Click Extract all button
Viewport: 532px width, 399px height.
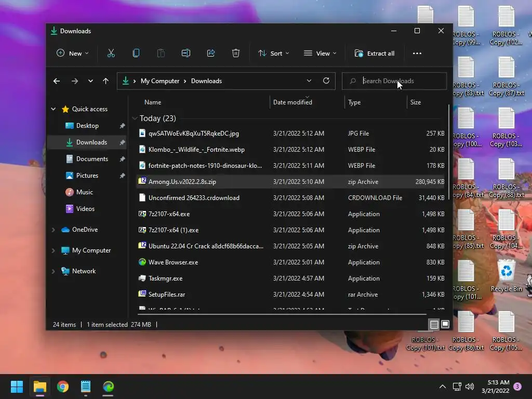pyautogui.click(x=375, y=54)
